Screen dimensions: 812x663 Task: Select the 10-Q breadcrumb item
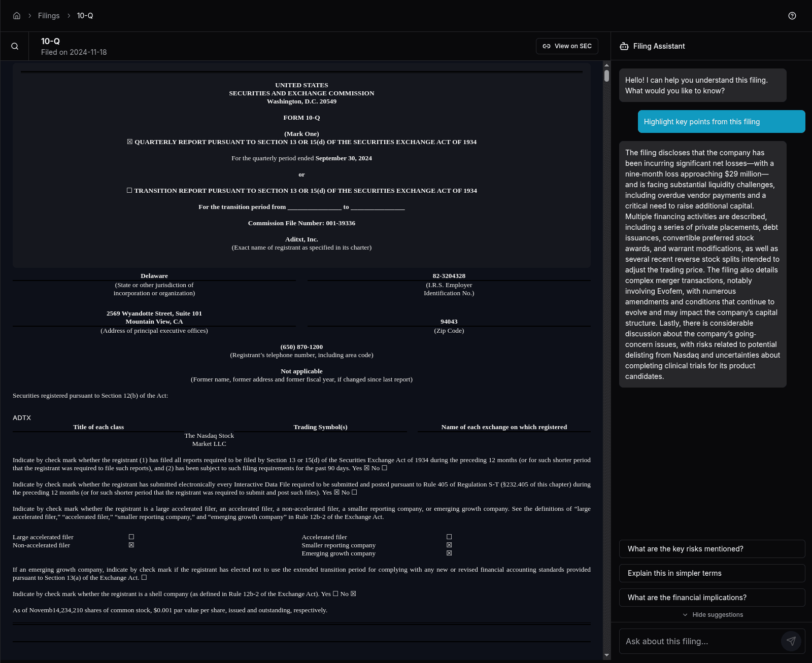point(85,16)
